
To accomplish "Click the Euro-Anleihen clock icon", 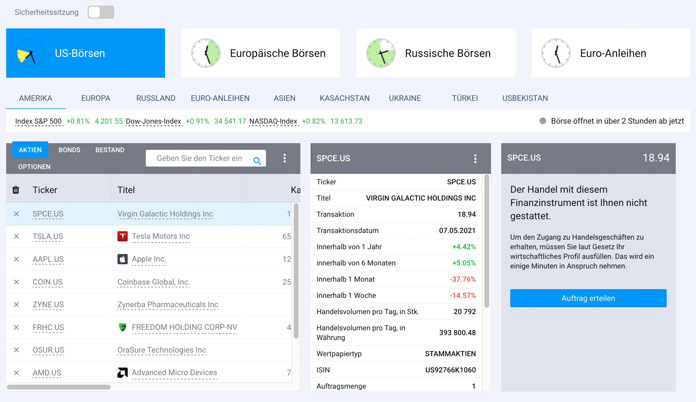I will pos(556,53).
